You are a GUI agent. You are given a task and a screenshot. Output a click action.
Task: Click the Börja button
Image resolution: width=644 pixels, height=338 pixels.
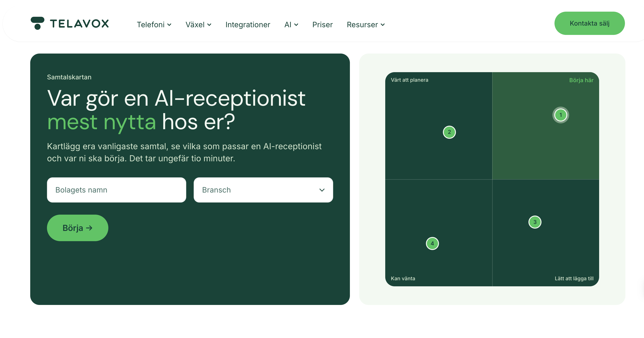click(77, 228)
